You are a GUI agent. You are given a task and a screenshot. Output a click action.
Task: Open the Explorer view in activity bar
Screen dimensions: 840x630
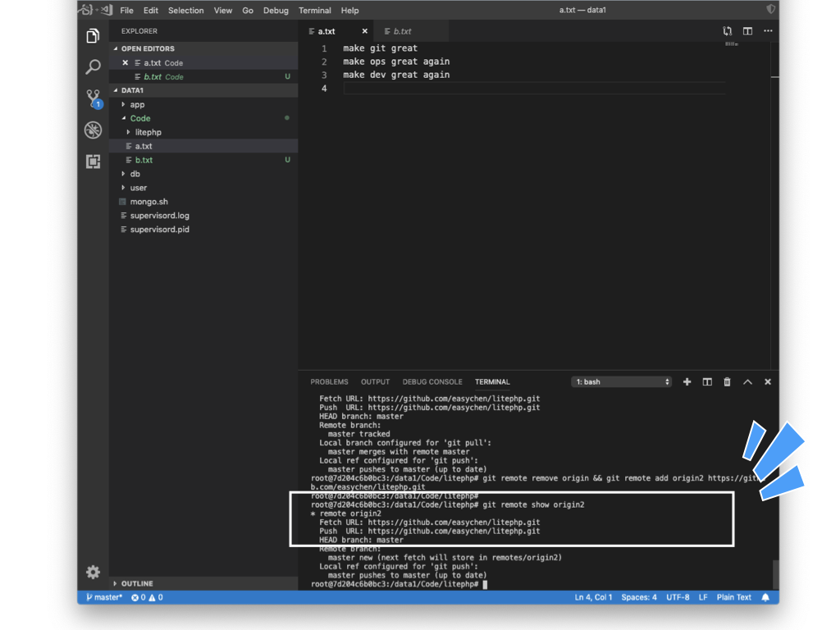(x=93, y=36)
